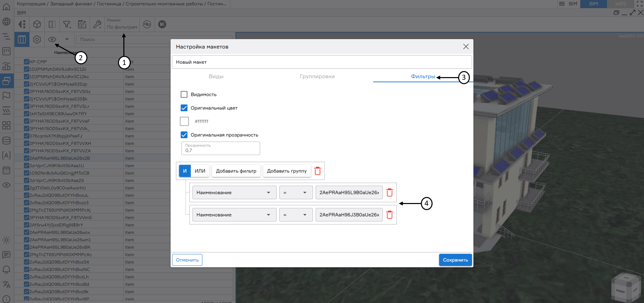Delete the second Наименование filter row
This screenshot has width=644, height=303.
coord(390,215)
